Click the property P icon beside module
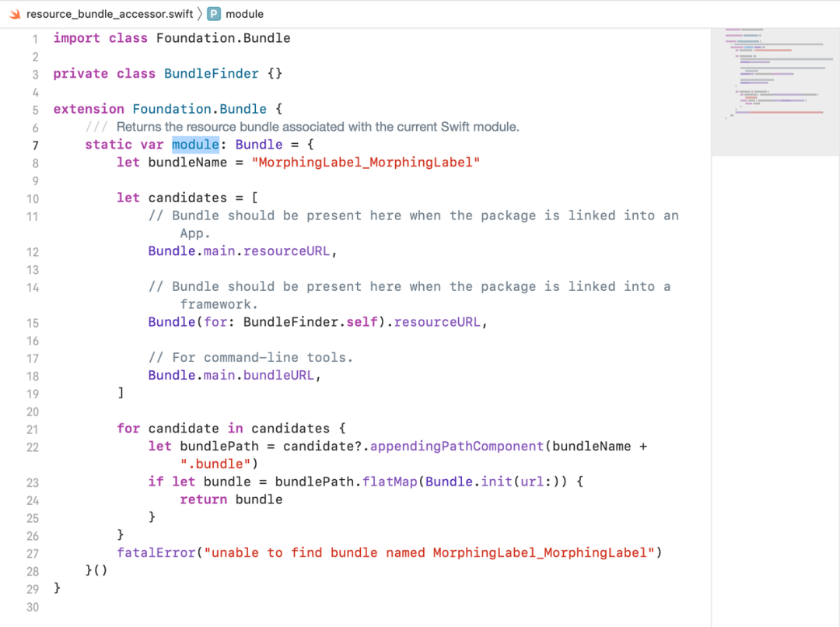840x627 pixels. point(214,14)
